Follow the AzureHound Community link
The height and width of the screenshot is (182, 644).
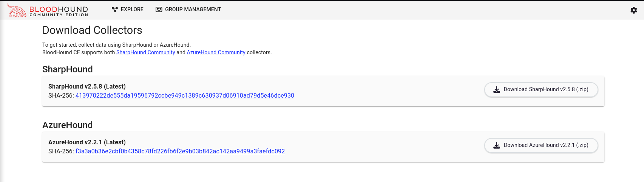216,52
